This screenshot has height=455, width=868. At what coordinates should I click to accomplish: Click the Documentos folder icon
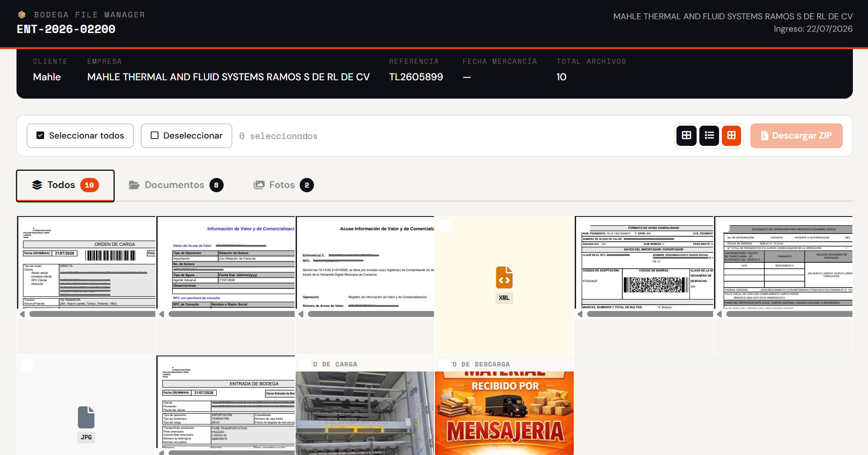pyautogui.click(x=134, y=185)
